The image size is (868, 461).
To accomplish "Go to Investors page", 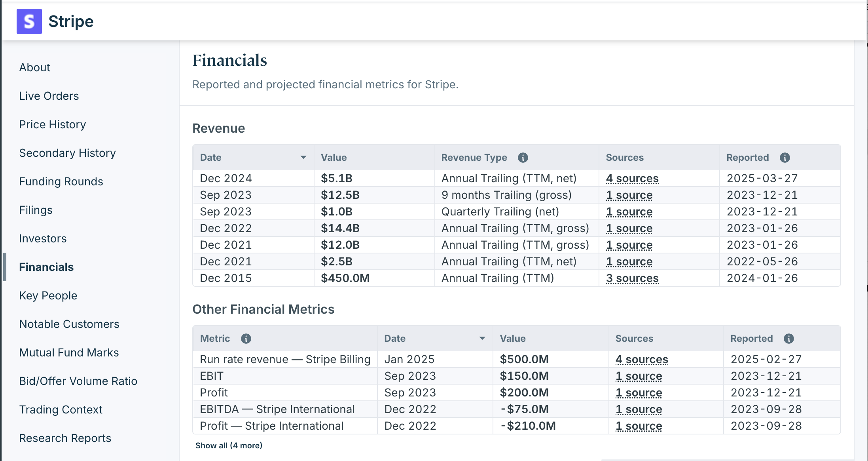I will [x=43, y=238].
